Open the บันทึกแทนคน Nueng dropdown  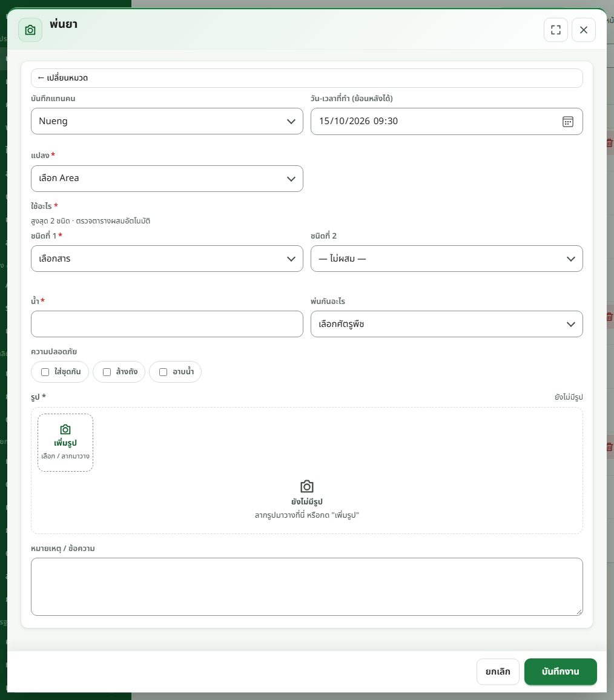tap(167, 121)
